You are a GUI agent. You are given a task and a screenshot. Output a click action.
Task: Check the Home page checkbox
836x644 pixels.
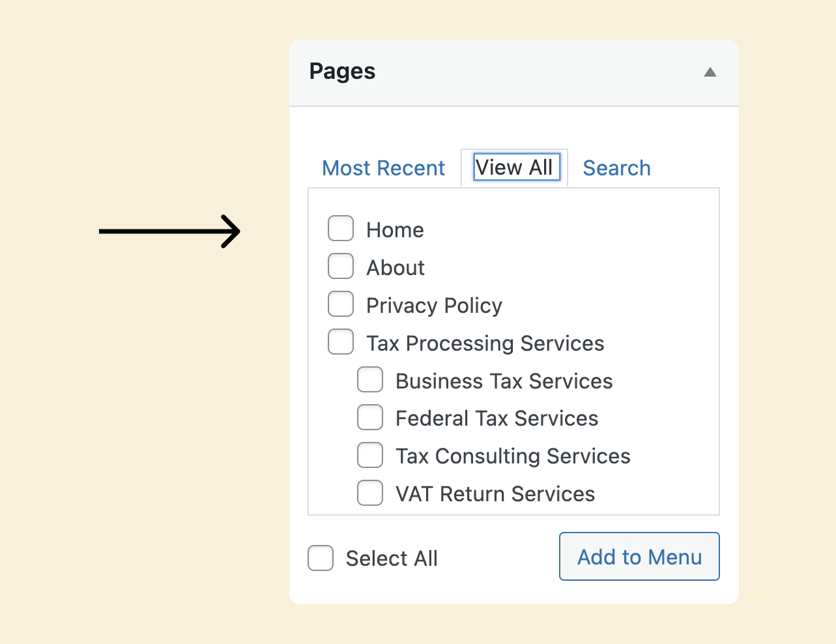point(341,229)
